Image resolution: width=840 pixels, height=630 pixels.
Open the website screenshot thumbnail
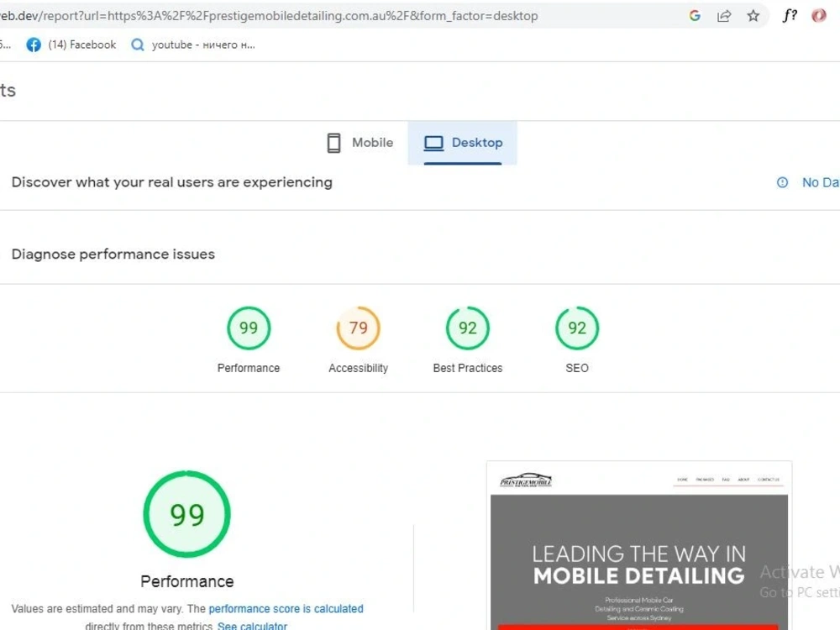pyautogui.click(x=639, y=545)
